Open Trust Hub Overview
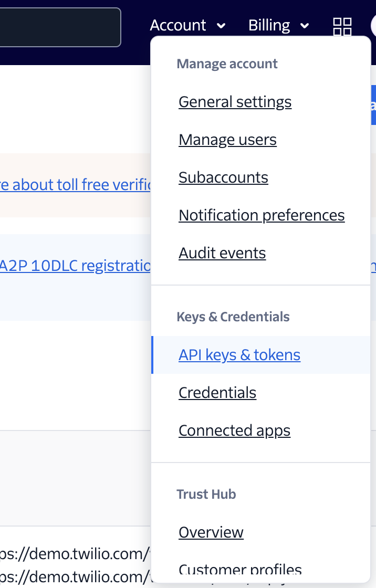 tap(211, 532)
